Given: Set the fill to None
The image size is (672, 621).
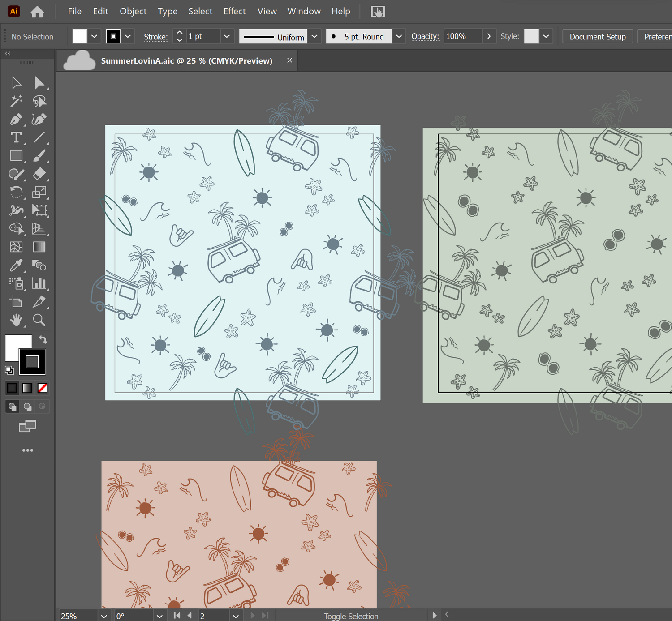Looking at the screenshot, I should click(42, 388).
